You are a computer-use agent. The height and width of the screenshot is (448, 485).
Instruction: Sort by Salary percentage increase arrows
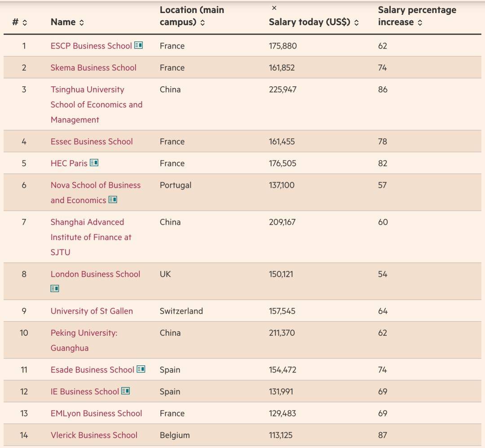click(x=420, y=22)
